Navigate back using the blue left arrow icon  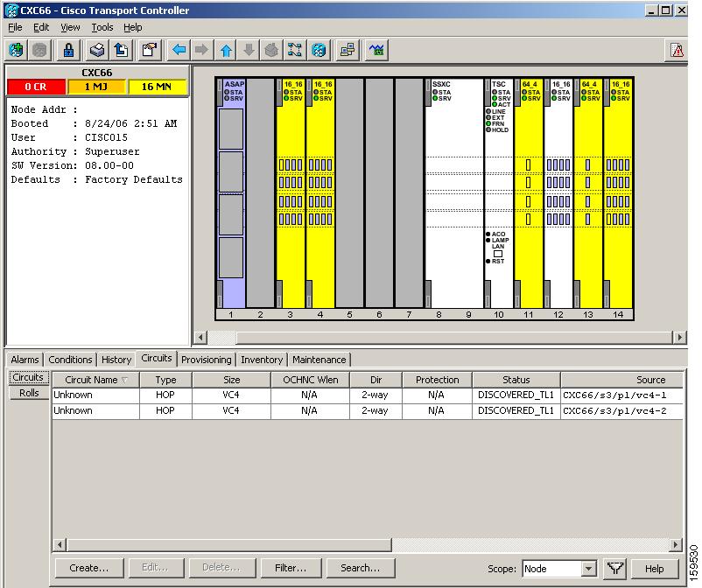point(178,50)
